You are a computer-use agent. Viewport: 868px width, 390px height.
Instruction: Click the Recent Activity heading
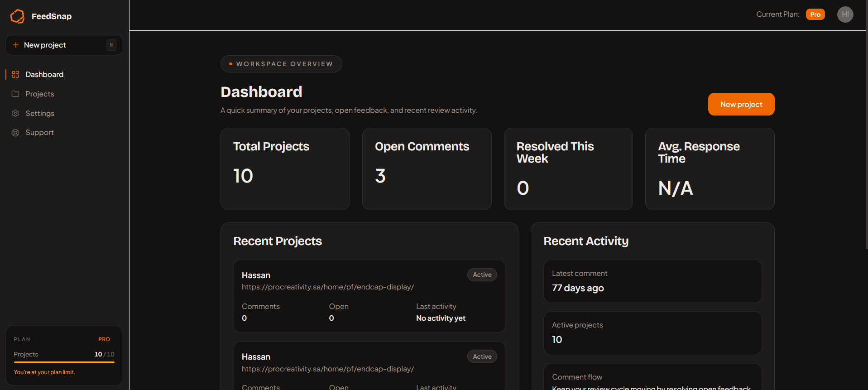586,241
